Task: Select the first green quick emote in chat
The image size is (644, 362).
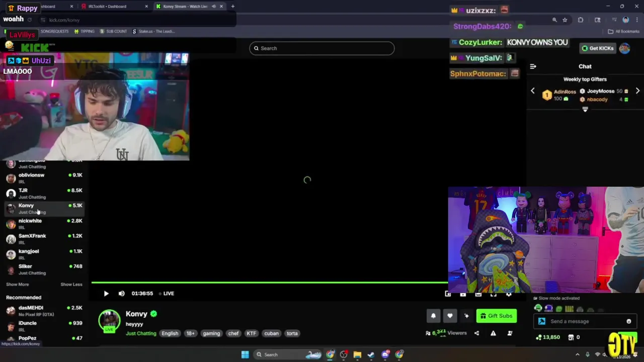Action: [538, 309]
